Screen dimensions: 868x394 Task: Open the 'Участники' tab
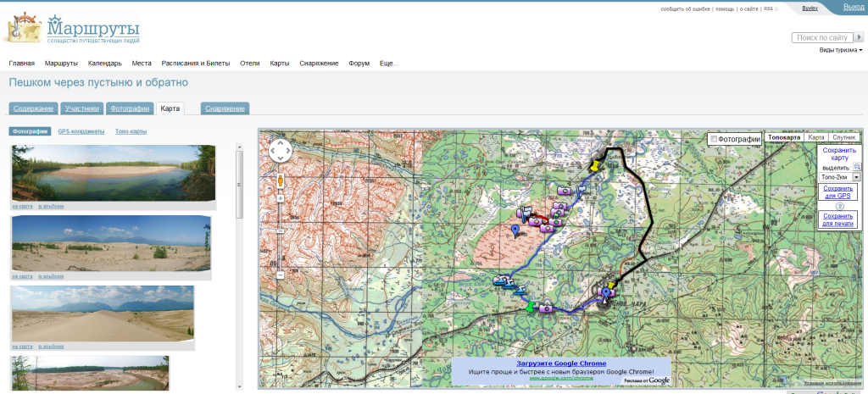click(x=83, y=108)
